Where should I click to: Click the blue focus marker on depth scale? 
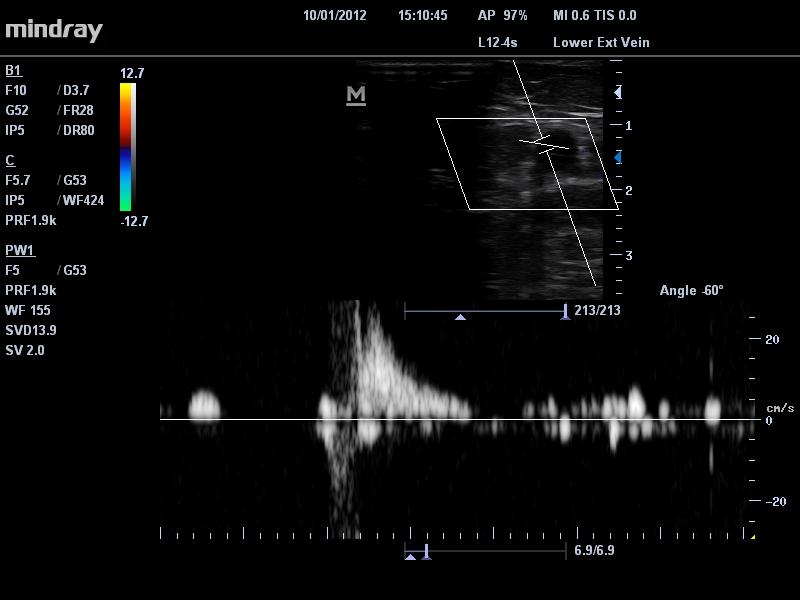coord(618,157)
